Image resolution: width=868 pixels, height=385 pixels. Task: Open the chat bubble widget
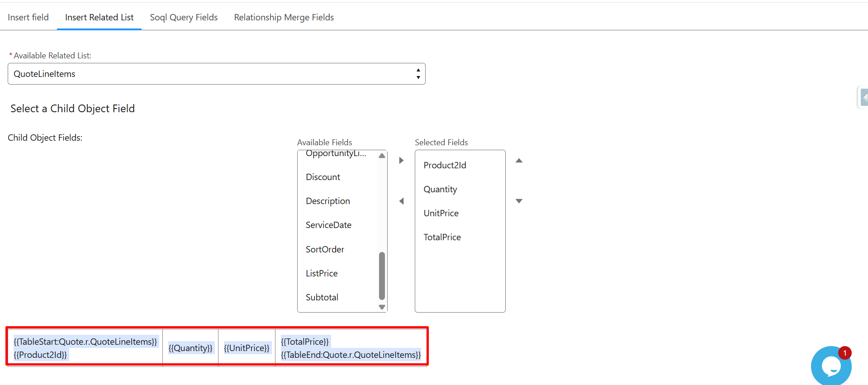(x=830, y=366)
